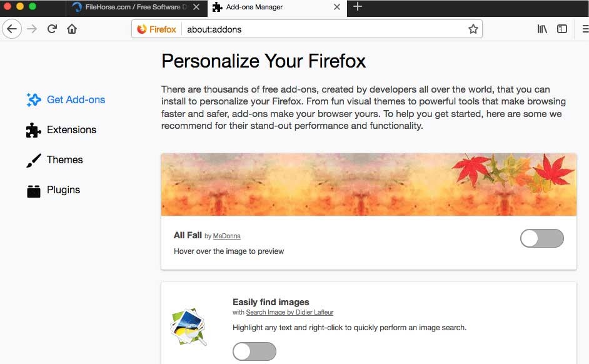Image resolution: width=589 pixels, height=364 pixels.
Task: Open the Themes section via paintbrush icon
Action: point(34,160)
